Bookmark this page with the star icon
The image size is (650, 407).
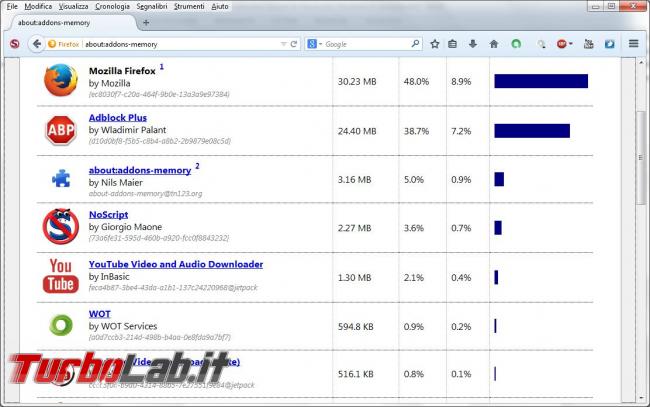click(434, 44)
